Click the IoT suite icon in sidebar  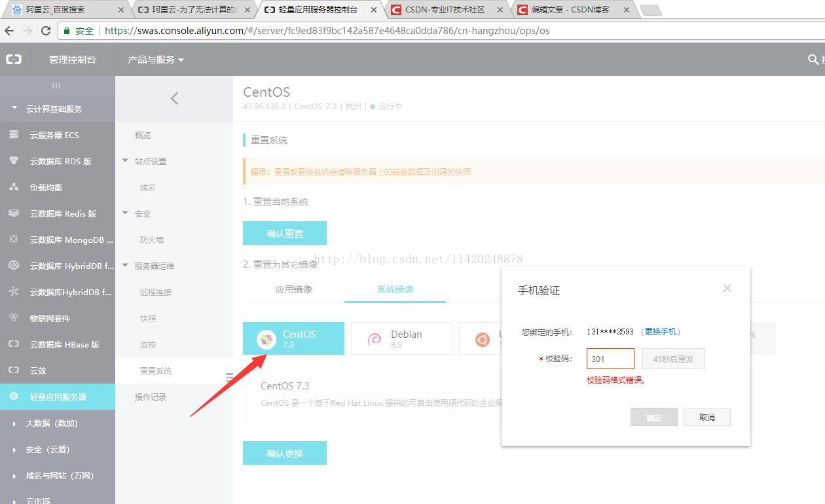pos(14,318)
